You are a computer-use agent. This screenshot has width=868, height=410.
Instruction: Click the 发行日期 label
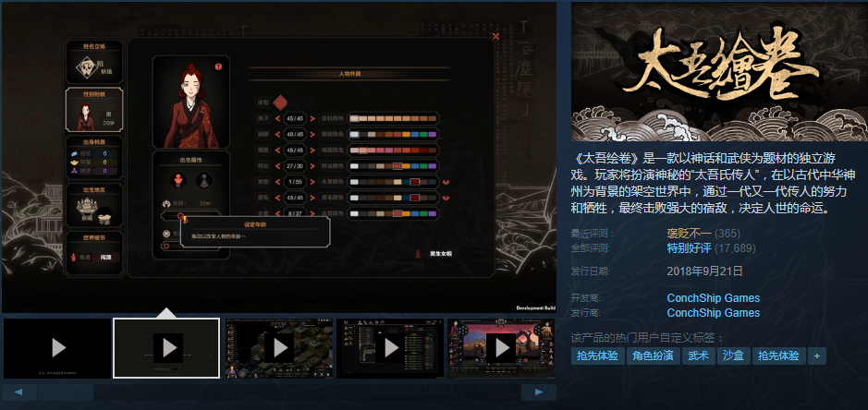(590, 271)
